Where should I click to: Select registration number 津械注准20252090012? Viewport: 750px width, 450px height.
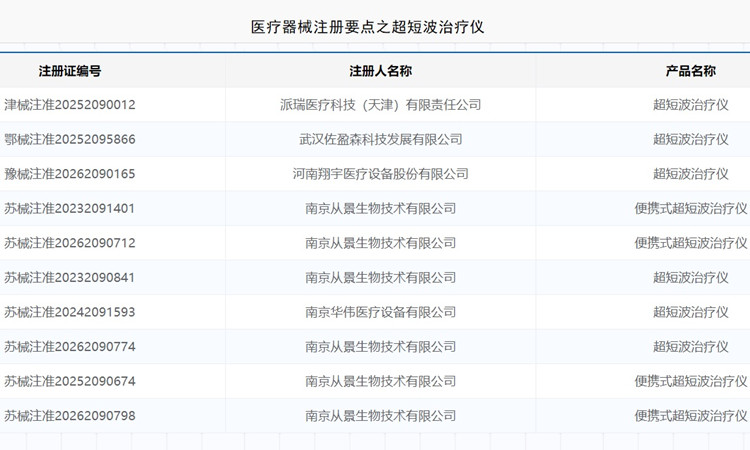tap(70, 105)
